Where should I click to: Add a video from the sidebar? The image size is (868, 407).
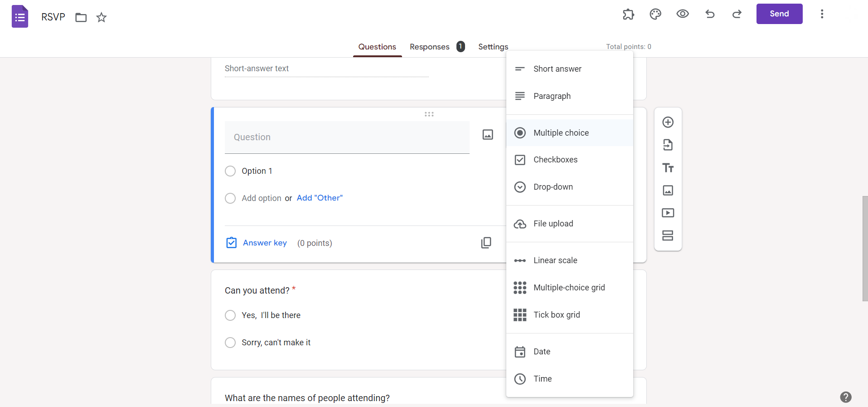point(668,213)
